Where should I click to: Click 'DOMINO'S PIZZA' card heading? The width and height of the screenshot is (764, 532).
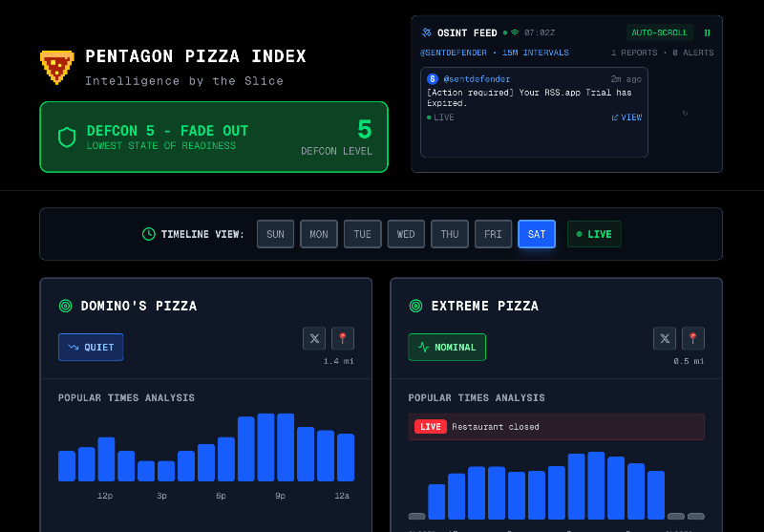click(x=138, y=306)
